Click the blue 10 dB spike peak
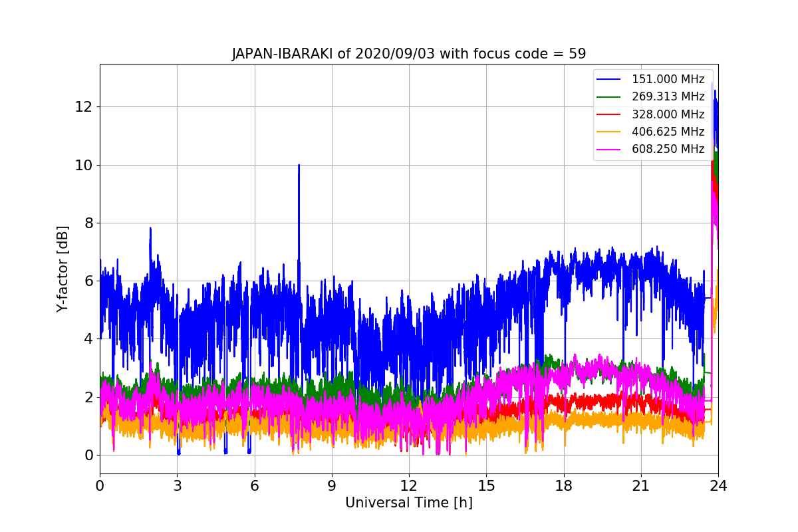798x532 pixels. pos(299,166)
